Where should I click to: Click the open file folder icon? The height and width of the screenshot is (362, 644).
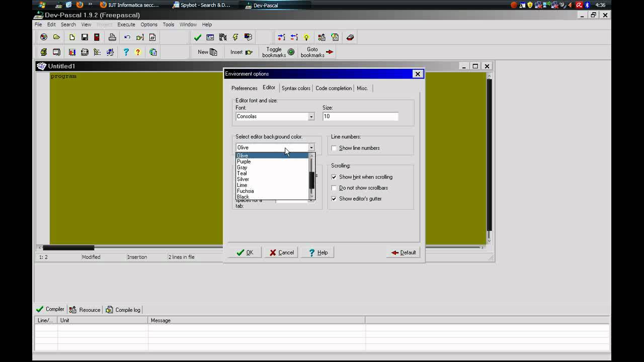(x=56, y=37)
